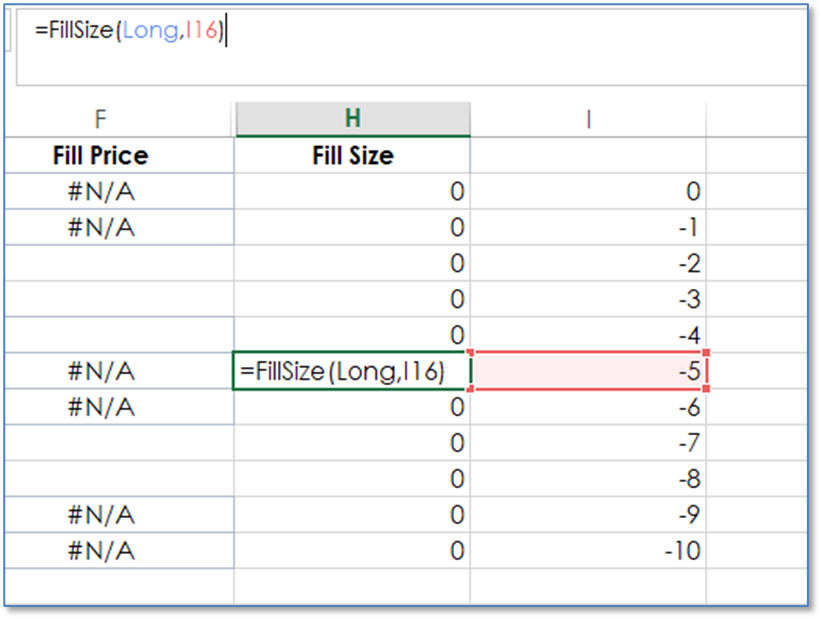The image size is (822, 619).
Task: Click the #N/A cell in the -9 row
Action: [100, 515]
